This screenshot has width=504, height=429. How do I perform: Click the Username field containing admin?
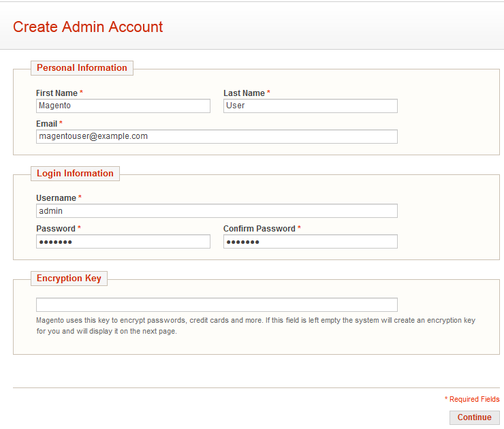coord(217,211)
